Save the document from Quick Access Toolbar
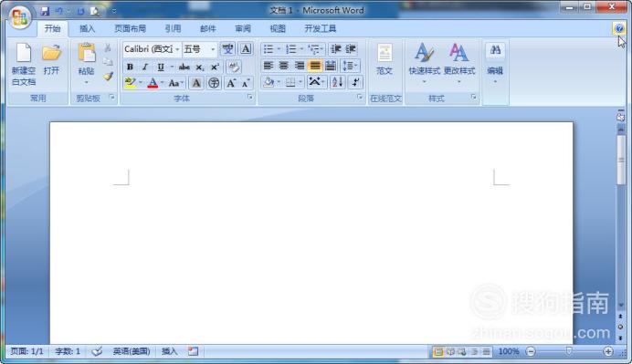The image size is (632, 364). tap(45, 11)
